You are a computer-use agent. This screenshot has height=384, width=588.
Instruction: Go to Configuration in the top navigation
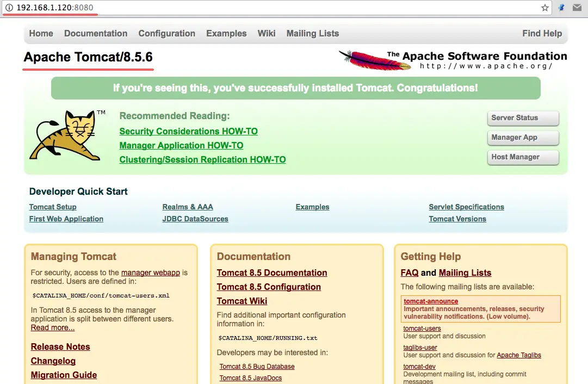coord(167,33)
